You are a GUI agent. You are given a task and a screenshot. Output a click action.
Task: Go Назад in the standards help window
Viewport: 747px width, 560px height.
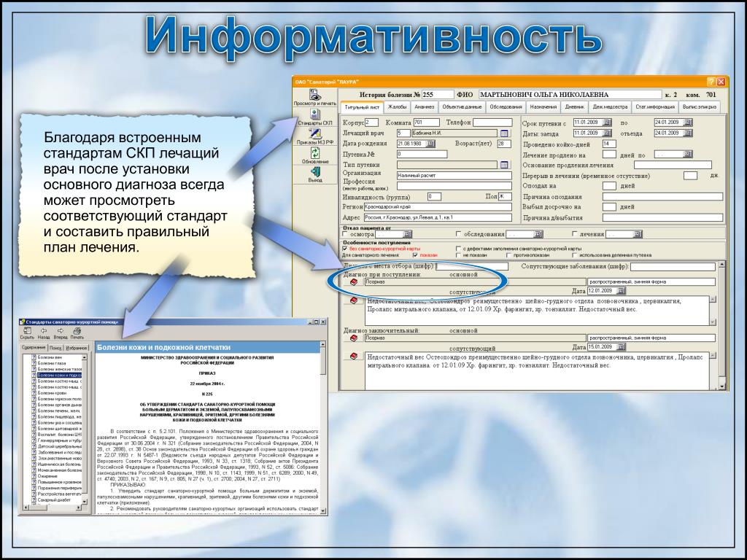point(44,332)
